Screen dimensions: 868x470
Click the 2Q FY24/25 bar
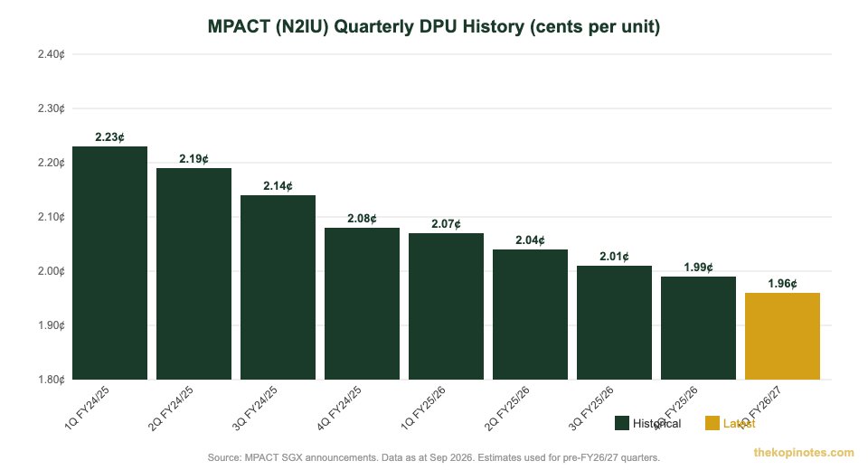point(193,274)
